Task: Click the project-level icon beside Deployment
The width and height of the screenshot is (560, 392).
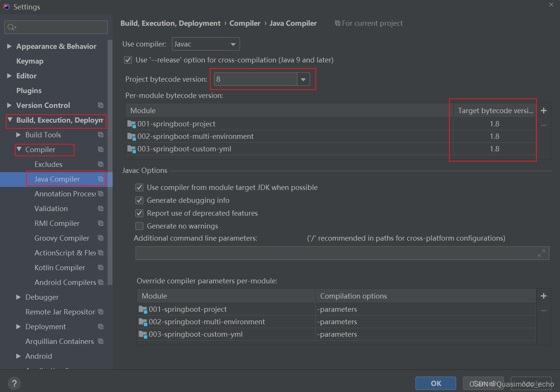Action: coord(100,327)
